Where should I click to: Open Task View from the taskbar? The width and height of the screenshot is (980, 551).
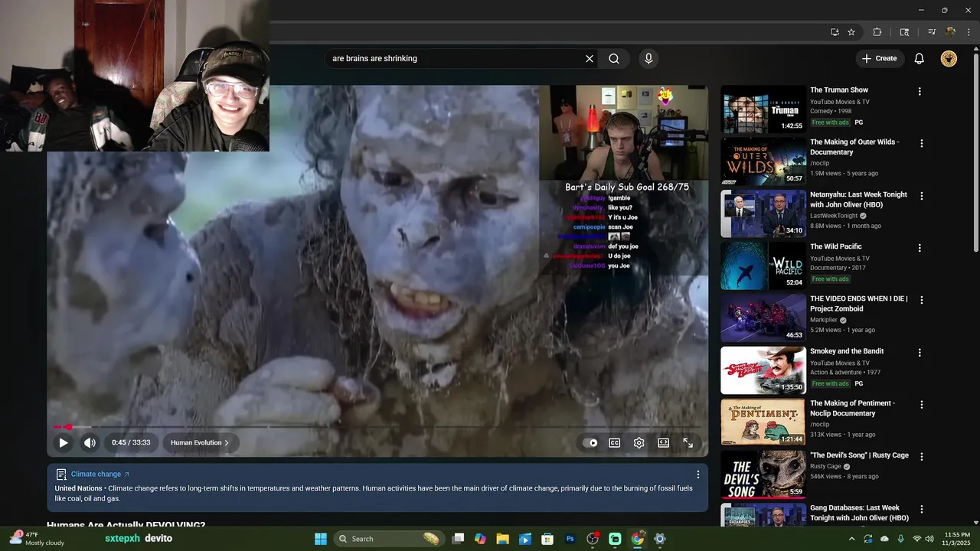pyautogui.click(x=458, y=539)
